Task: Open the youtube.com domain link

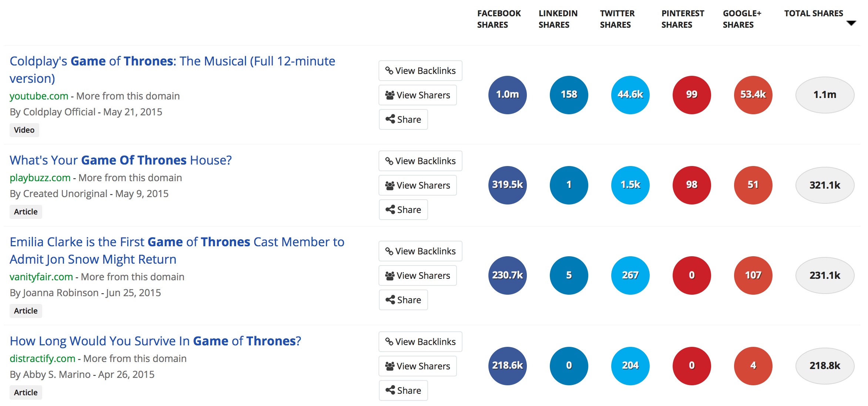Action: (x=39, y=96)
